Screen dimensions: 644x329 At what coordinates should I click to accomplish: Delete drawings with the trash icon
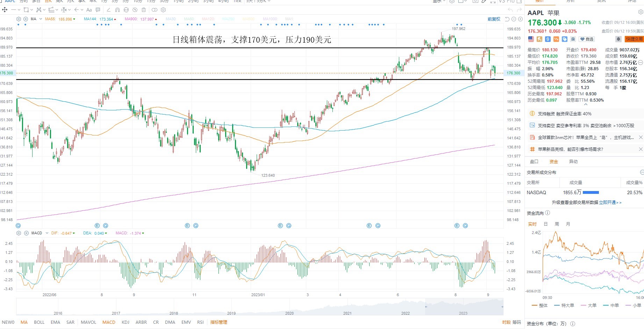144,10
